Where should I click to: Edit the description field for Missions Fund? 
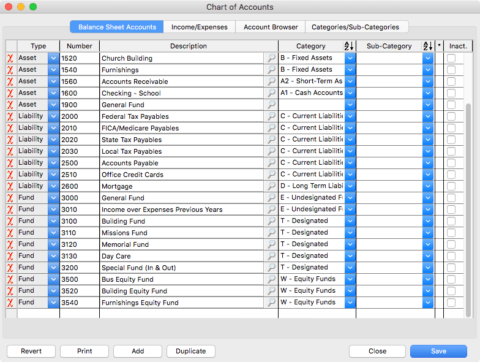[x=182, y=233]
